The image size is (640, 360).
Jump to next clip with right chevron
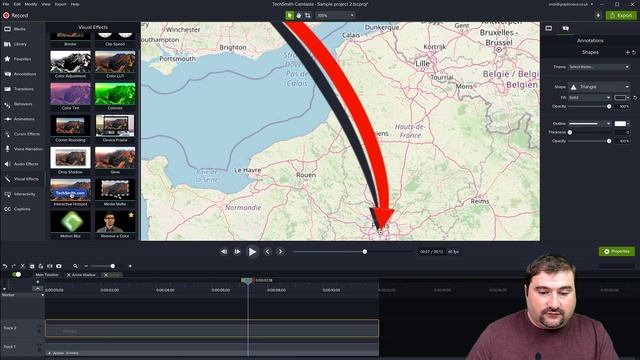coord(280,252)
